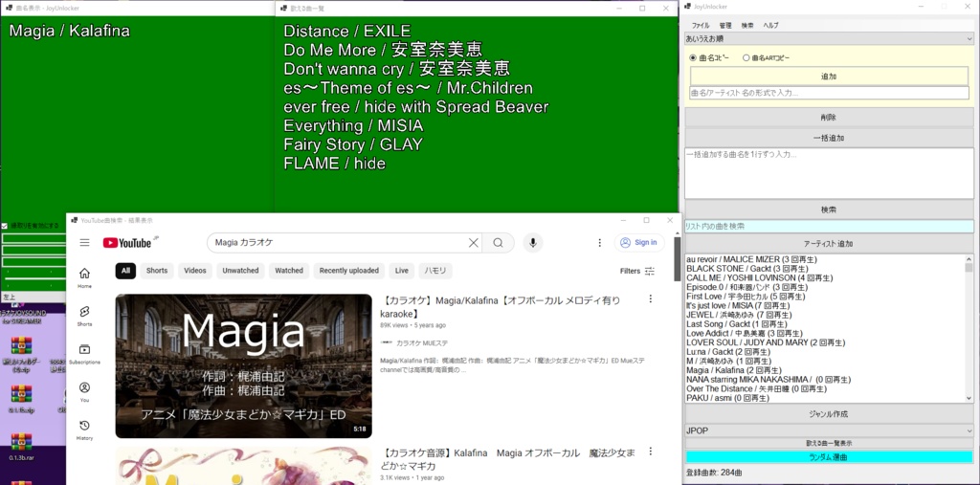The image size is (980, 485).
Task: Open the 【カラオケ】Magia/Kalafina video title link
Action: click(500, 307)
